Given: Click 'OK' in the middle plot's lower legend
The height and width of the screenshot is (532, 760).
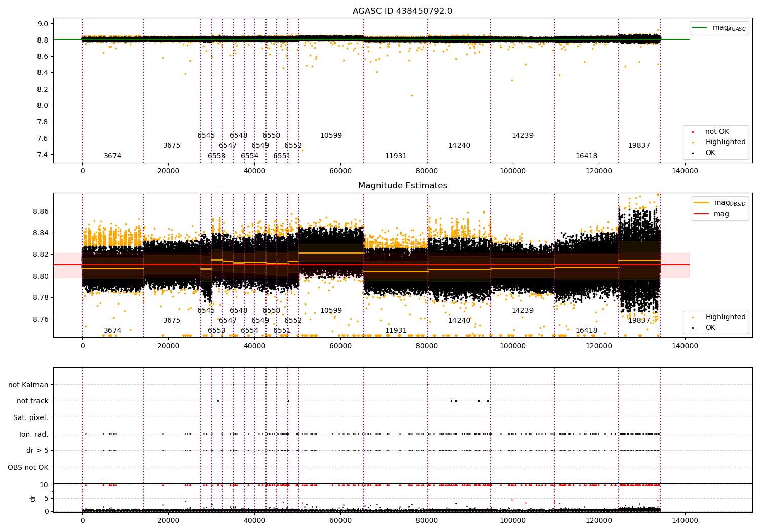Looking at the screenshot, I should [x=705, y=328].
